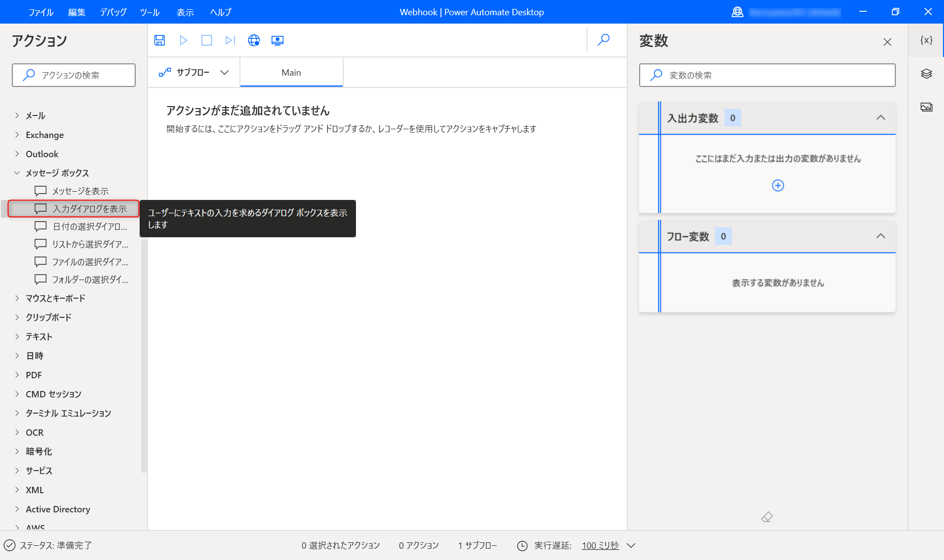Click the Save flow icon
This screenshot has height=560, width=944.
point(159,40)
